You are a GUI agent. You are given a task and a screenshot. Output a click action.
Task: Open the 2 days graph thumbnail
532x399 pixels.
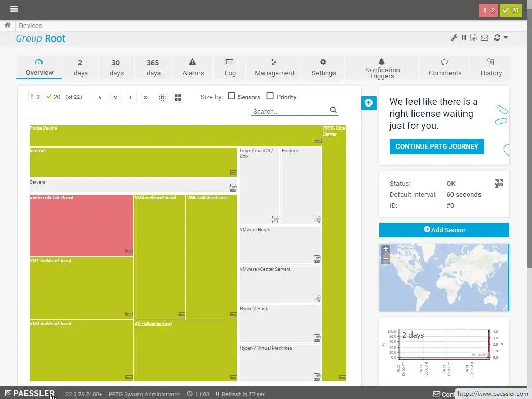(444, 351)
